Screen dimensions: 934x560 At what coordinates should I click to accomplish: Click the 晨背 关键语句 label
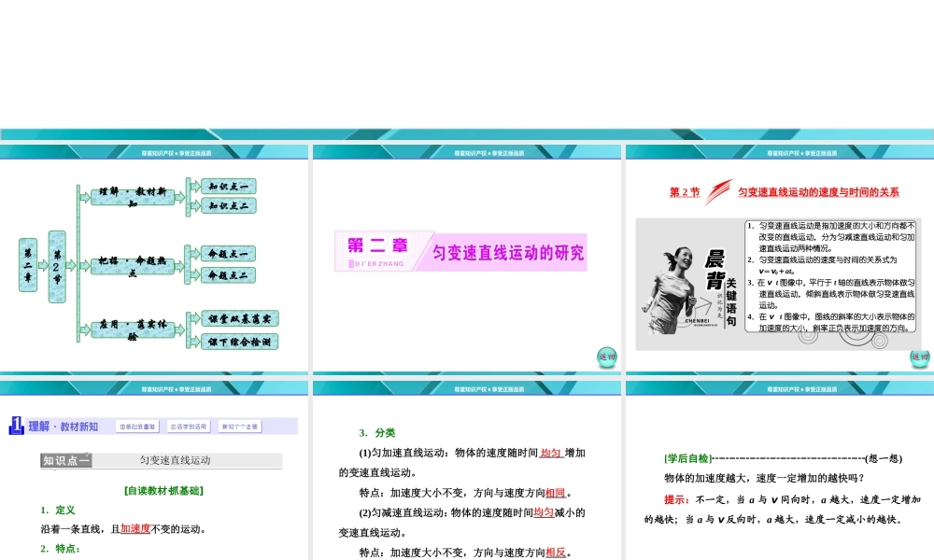coord(721,288)
